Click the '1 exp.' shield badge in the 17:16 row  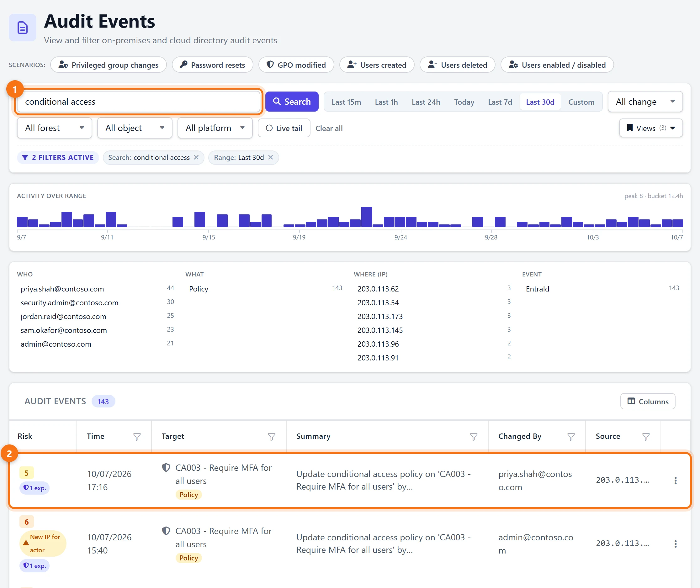34,488
